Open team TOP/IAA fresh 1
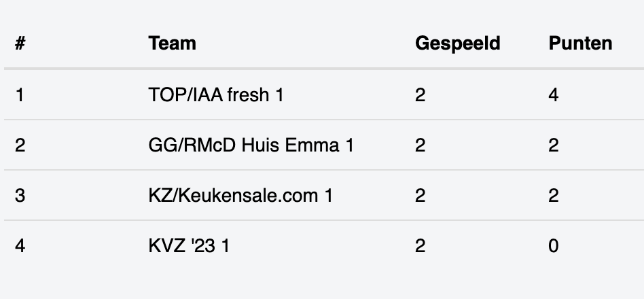 click(215, 95)
